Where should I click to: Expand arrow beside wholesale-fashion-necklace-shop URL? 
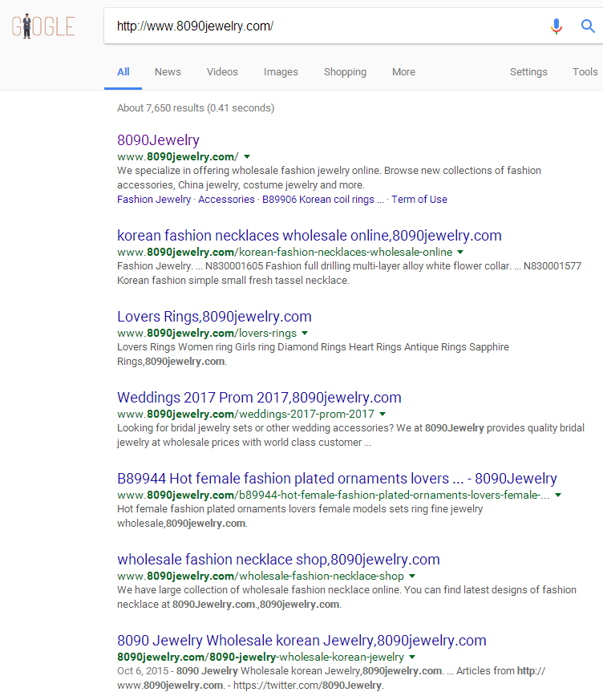click(x=412, y=576)
